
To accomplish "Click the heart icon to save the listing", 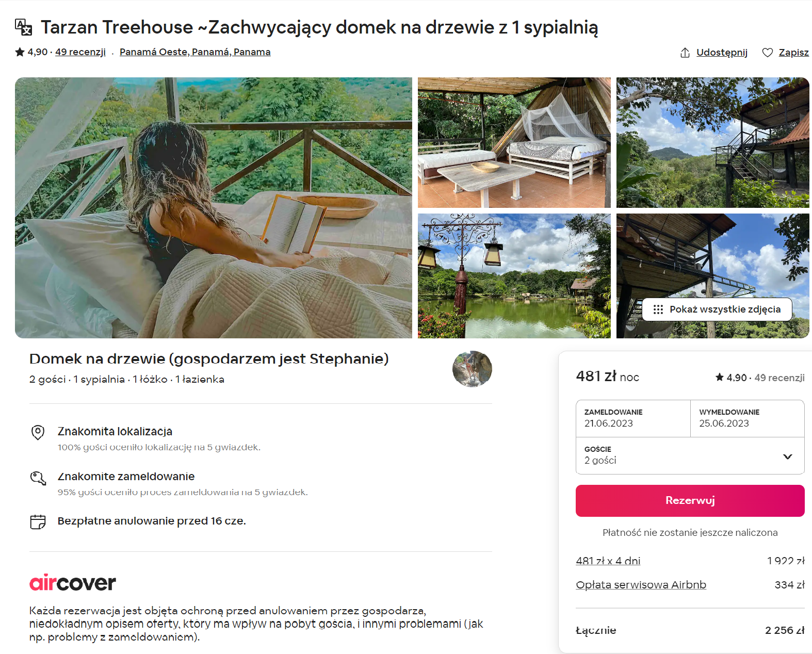I will click(768, 53).
